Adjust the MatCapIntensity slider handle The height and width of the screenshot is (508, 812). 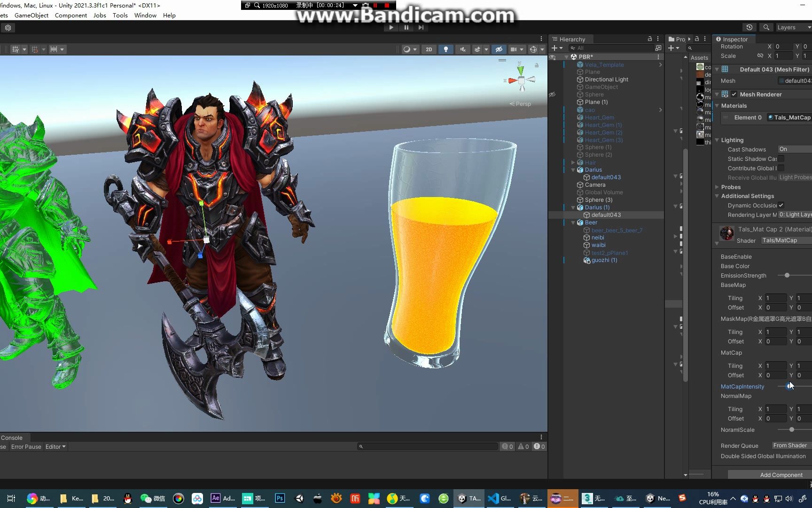click(789, 386)
